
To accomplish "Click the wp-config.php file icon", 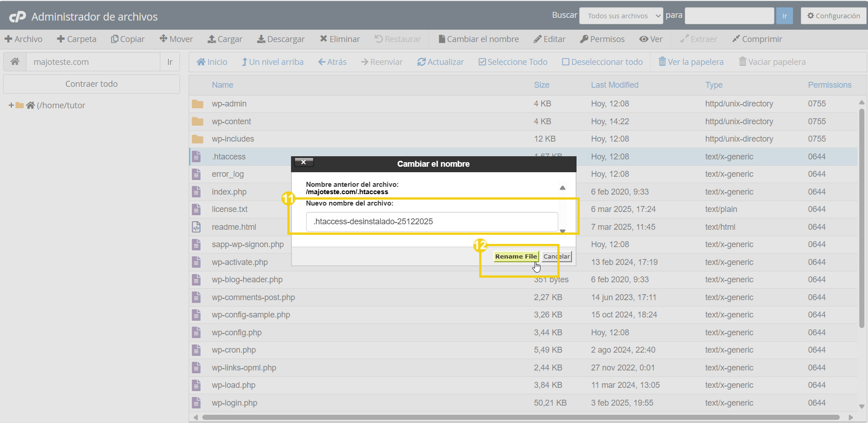I will tap(196, 333).
